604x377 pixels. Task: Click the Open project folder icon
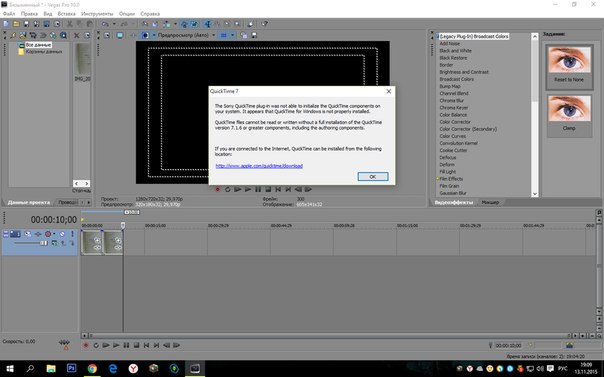(16, 24)
